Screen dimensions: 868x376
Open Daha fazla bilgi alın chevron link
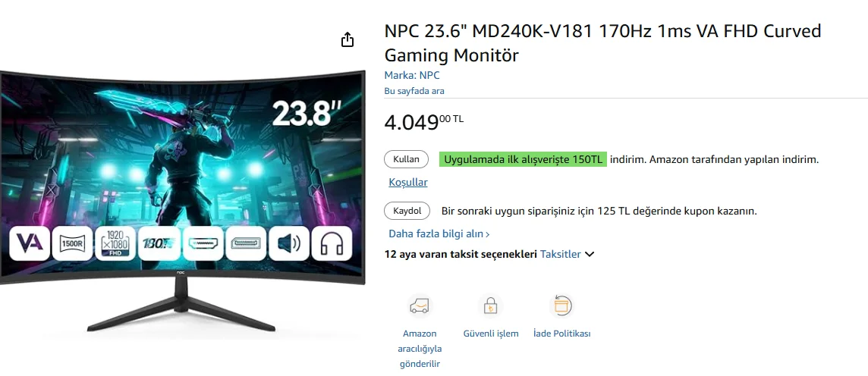click(x=439, y=234)
